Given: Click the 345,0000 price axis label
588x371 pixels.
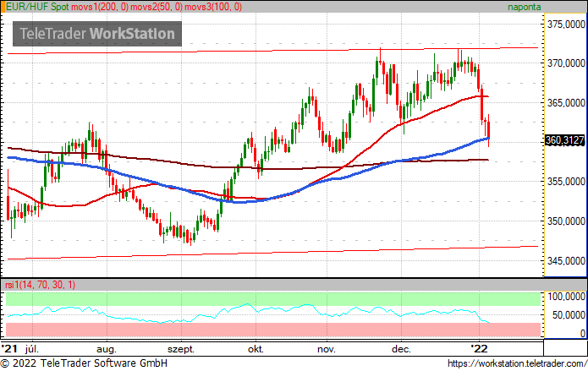Looking at the screenshot, I should [566, 260].
